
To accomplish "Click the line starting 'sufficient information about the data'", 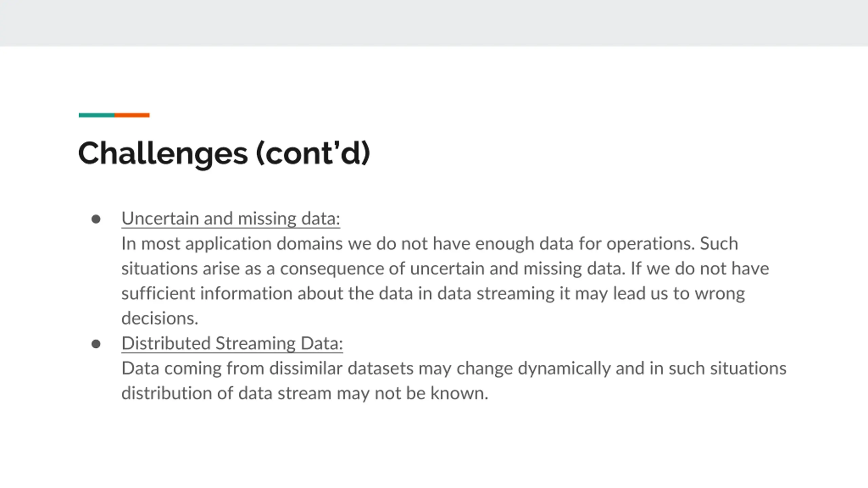I will (x=433, y=294).
